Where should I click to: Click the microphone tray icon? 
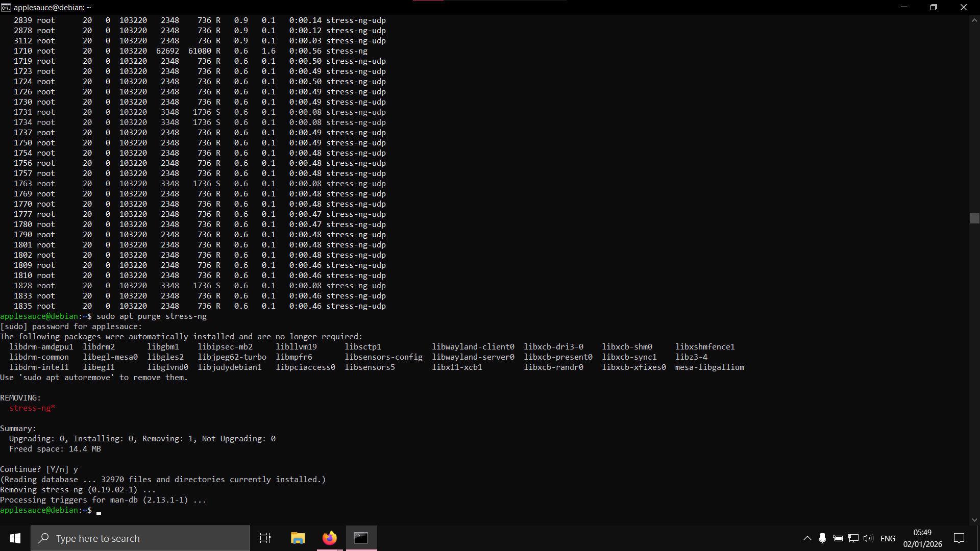point(822,538)
